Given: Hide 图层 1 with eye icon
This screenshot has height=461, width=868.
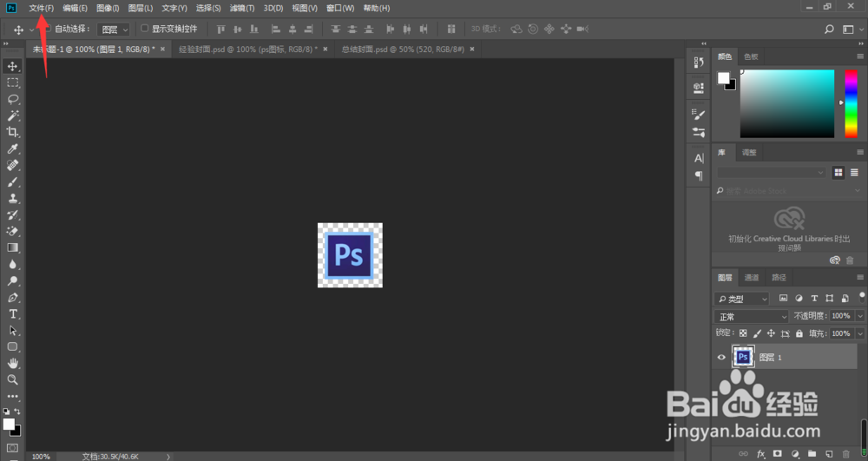Looking at the screenshot, I should [x=721, y=358].
